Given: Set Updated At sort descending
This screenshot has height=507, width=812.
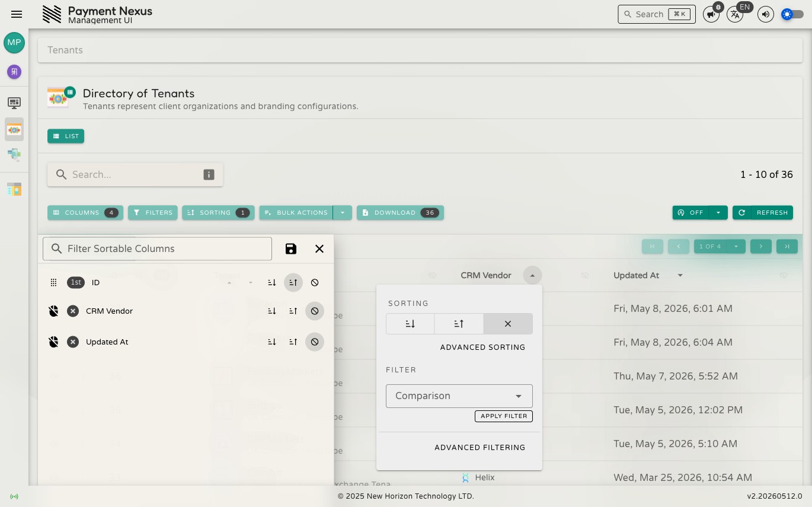Looking at the screenshot, I should pyautogui.click(x=272, y=342).
